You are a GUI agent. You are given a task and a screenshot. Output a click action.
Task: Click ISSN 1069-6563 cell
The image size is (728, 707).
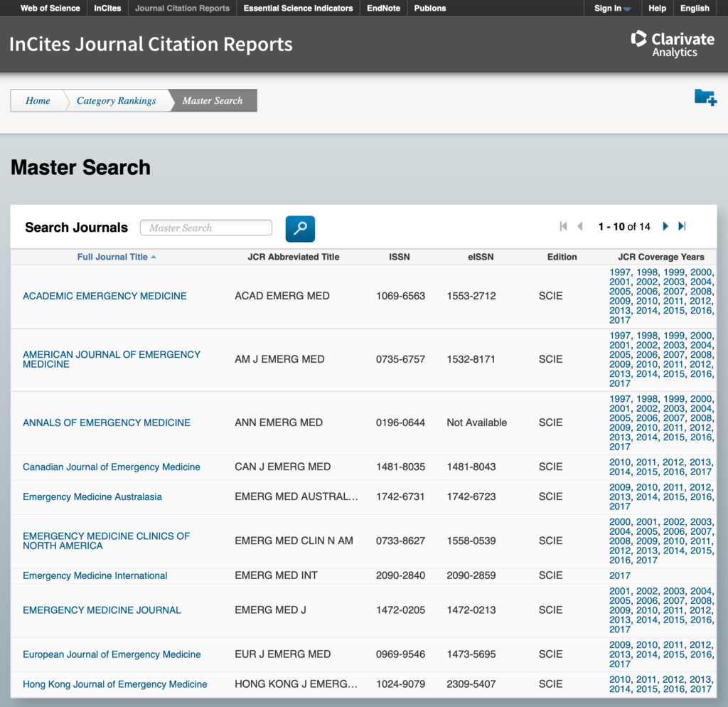click(400, 296)
